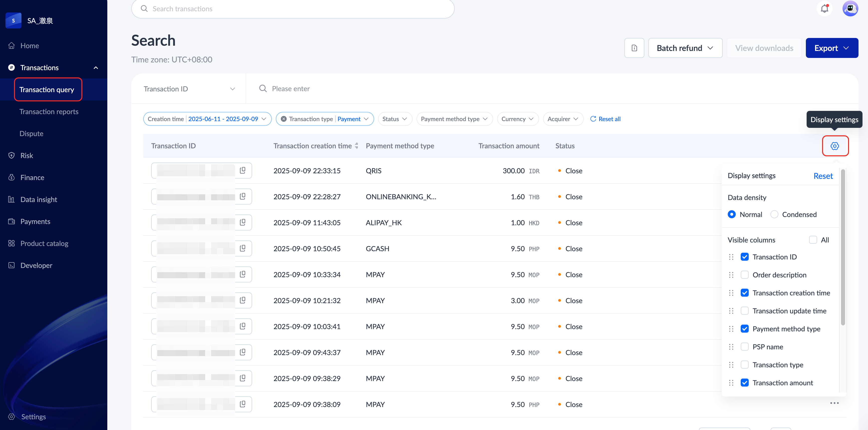Enable the Order description column
868x430 pixels.
point(745,275)
